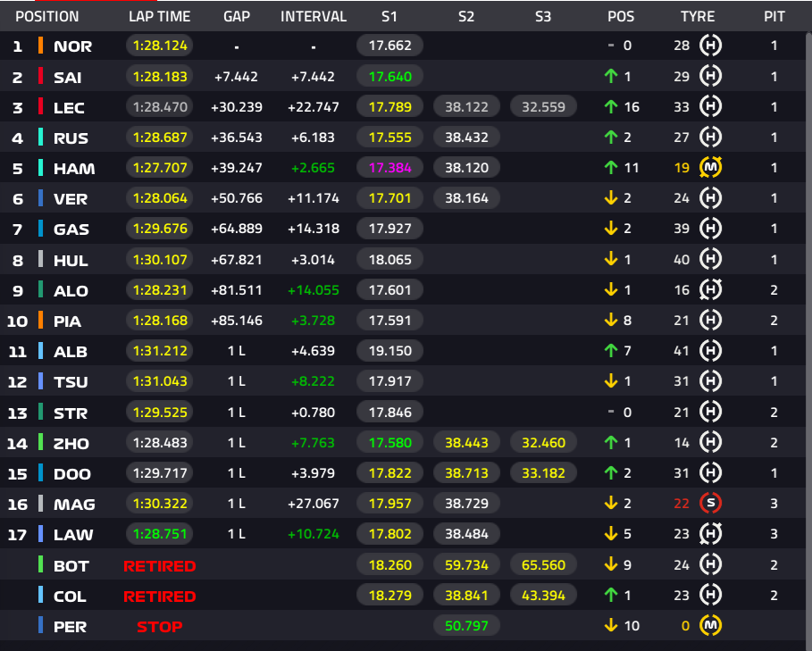Click yellow down arrow in MAG row
The width and height of the screenshot is (812, 651).
click(611, 503)
